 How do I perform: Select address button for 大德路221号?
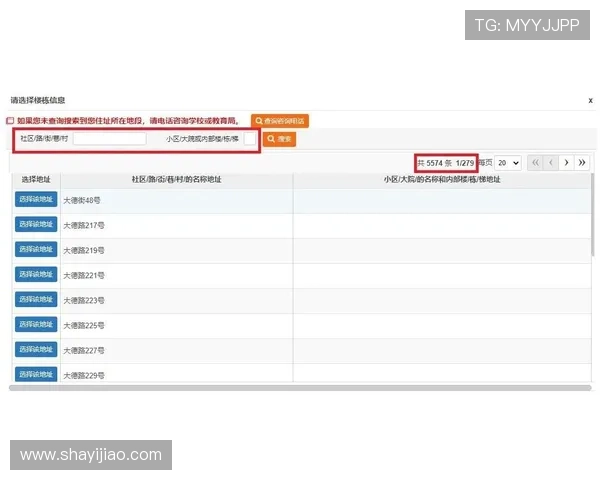(36, 274)
